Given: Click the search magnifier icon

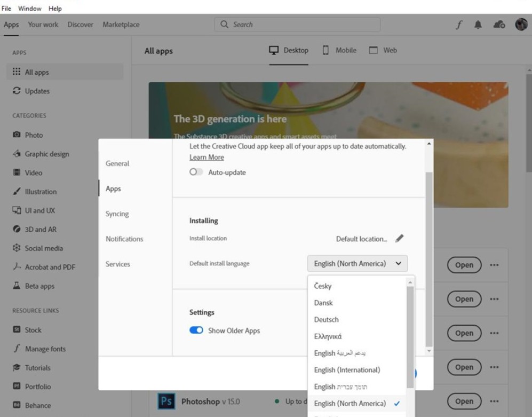Looking at the screenshot, I should 224,25.
